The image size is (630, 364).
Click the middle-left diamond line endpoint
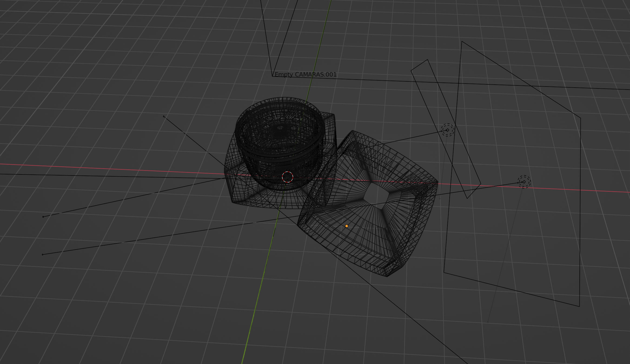(x=43, y=217)
